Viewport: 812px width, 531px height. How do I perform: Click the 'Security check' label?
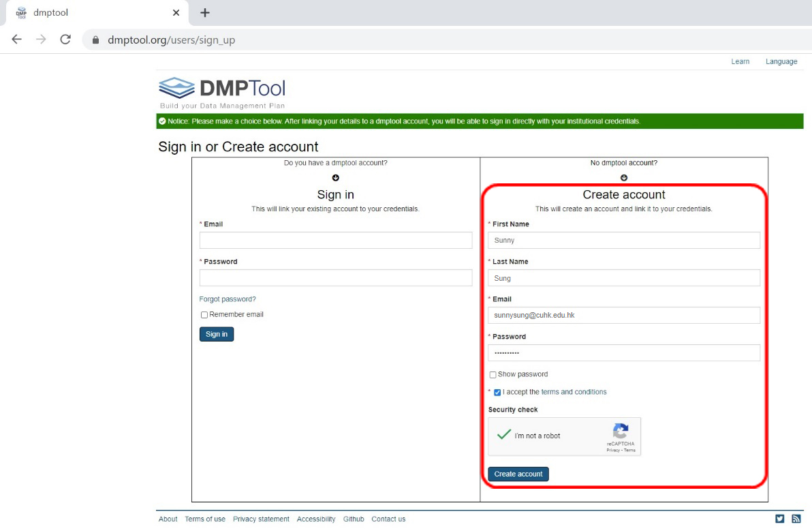point(513,409)
